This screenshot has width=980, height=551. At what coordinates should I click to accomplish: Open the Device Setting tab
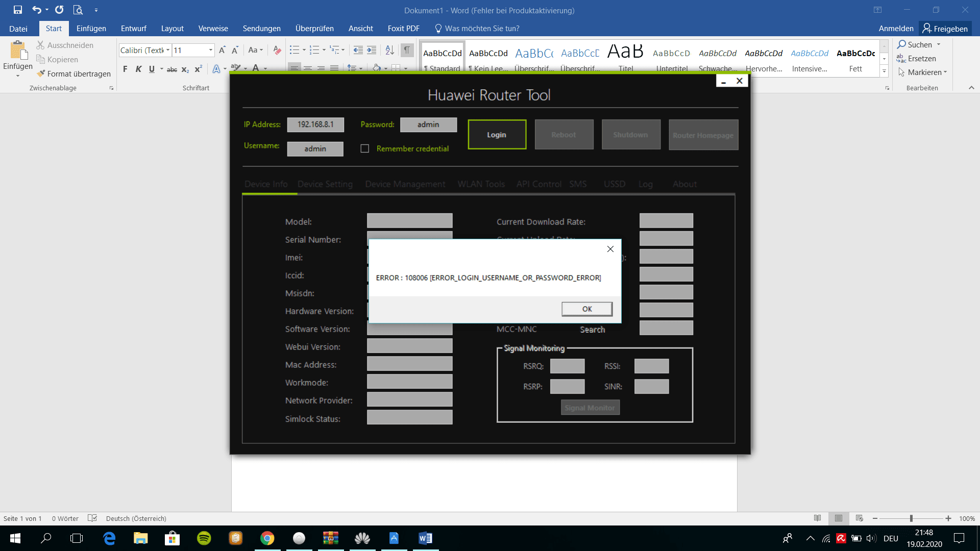coord(325,184)
